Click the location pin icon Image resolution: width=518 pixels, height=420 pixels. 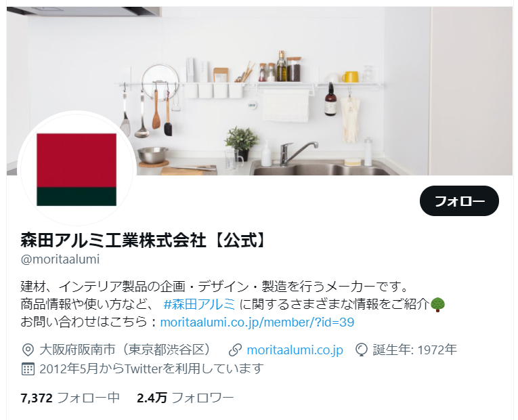[28, 350]
